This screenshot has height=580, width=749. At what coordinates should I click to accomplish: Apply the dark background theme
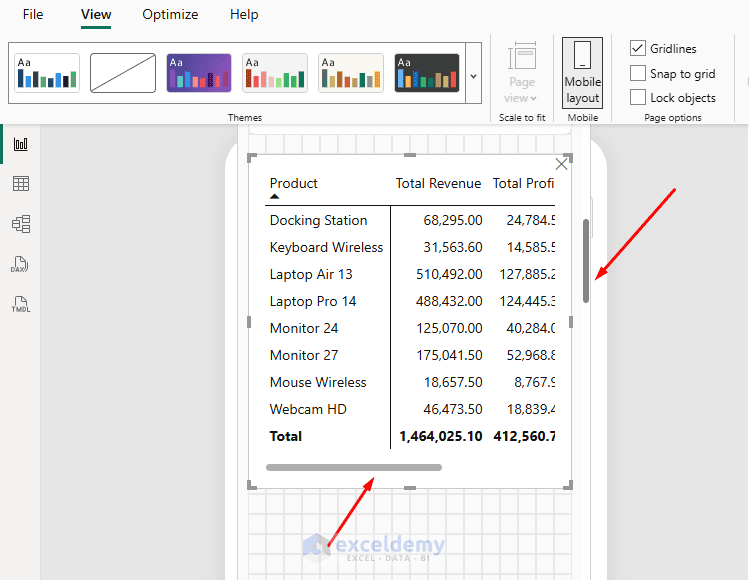(427, 73)
